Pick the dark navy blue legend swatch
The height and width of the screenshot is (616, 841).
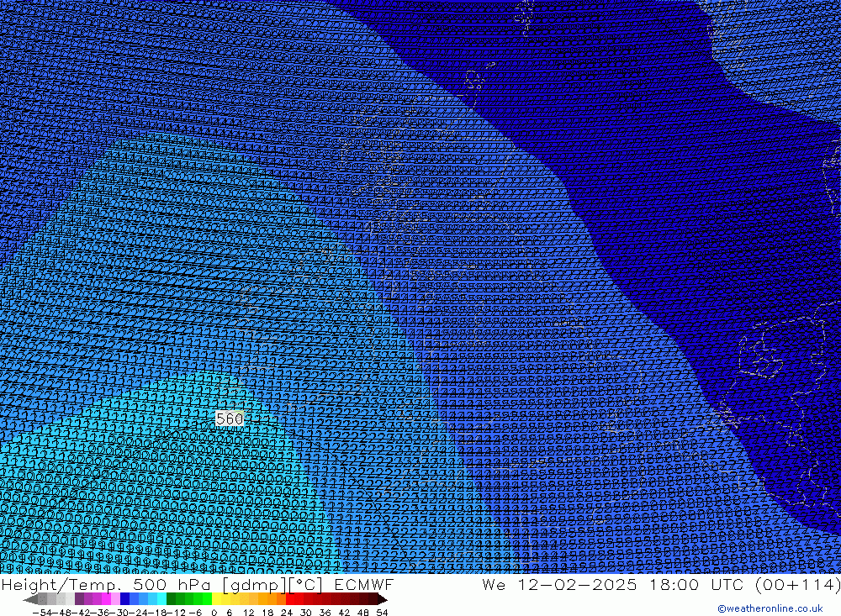pyautogui.click(x=125, y=599)
